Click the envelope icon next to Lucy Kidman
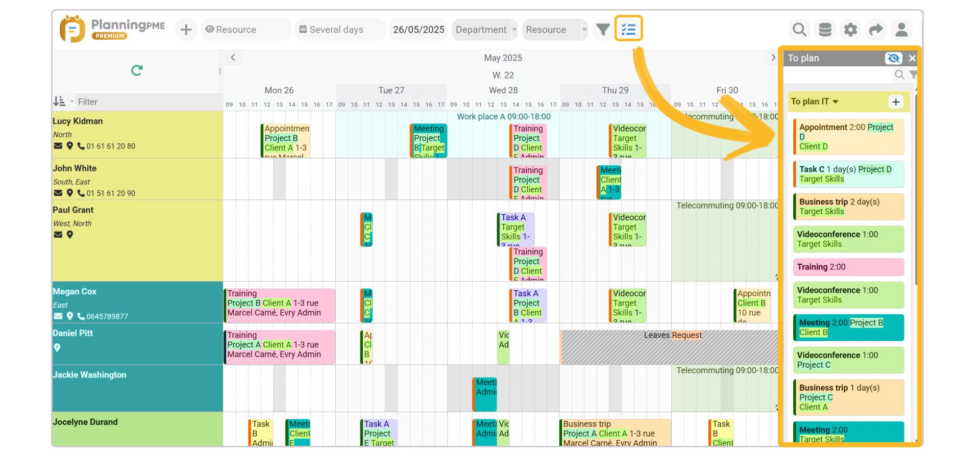This screenshot has width=980, height=456. pyautogui.click(x=57, y=146)
